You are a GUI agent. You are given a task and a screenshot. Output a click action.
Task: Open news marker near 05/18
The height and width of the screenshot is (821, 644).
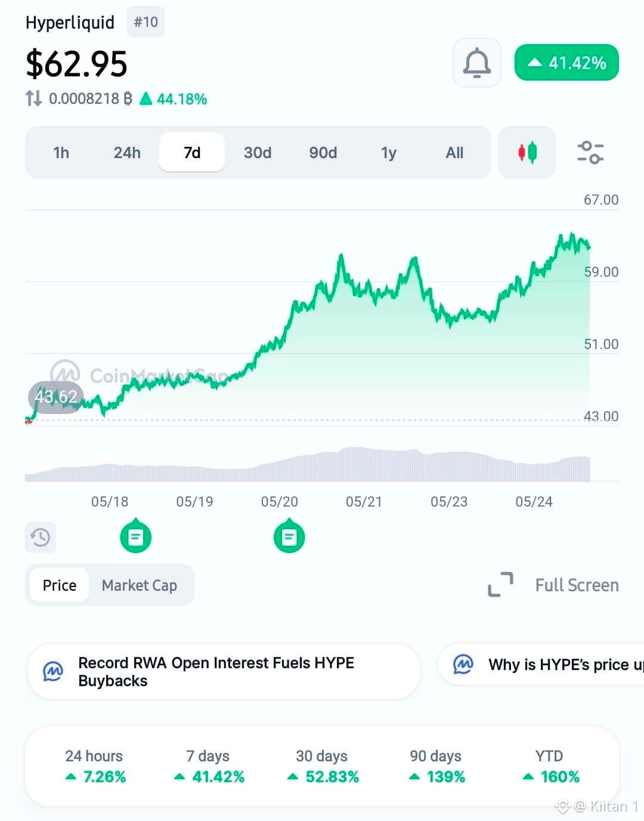pyautogui.click(x=136, y=537)
